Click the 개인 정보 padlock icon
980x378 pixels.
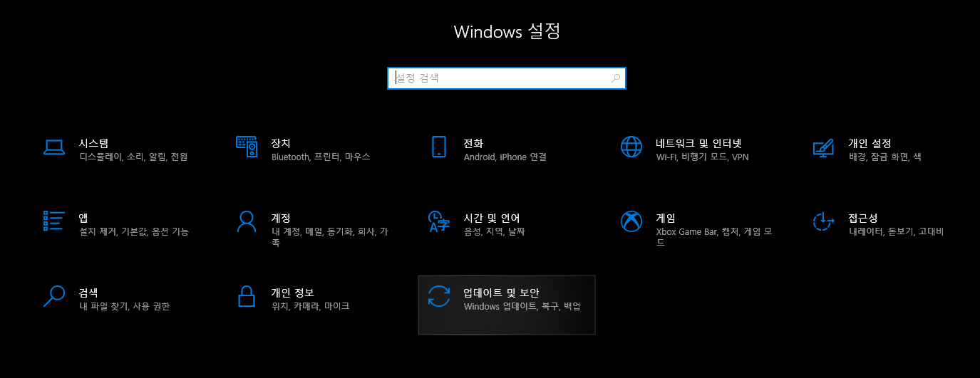click(247, 296)
